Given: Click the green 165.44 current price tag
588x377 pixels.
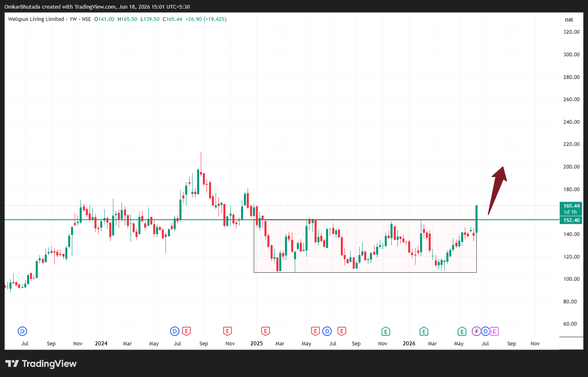Looking at the screenshot, I should [x=571, y=209].
